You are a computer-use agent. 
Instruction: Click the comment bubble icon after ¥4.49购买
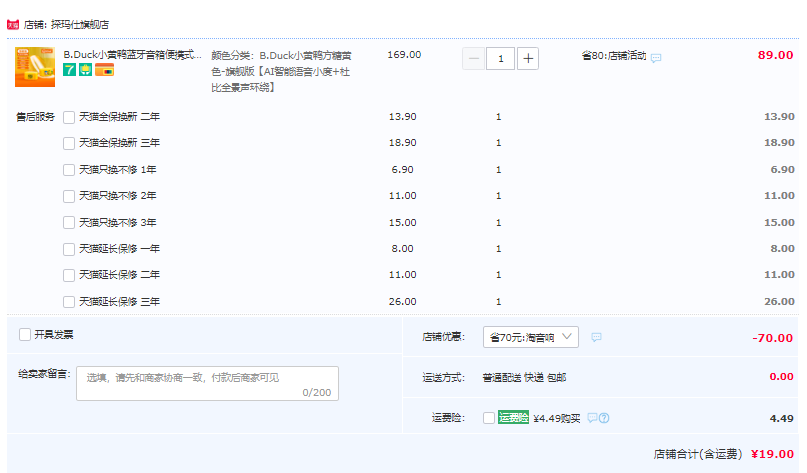(x=592, y=418)
